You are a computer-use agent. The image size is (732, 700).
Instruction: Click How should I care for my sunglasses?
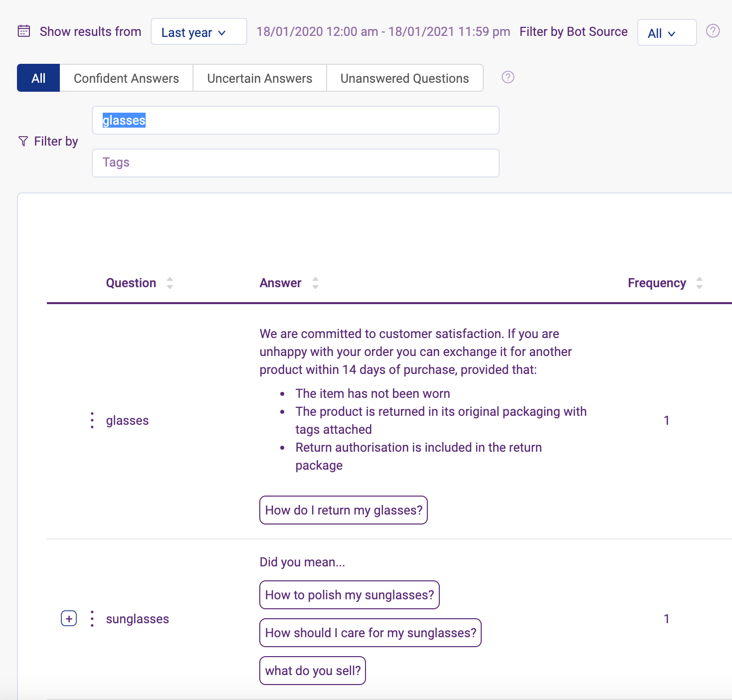click(x=370, y=633)
